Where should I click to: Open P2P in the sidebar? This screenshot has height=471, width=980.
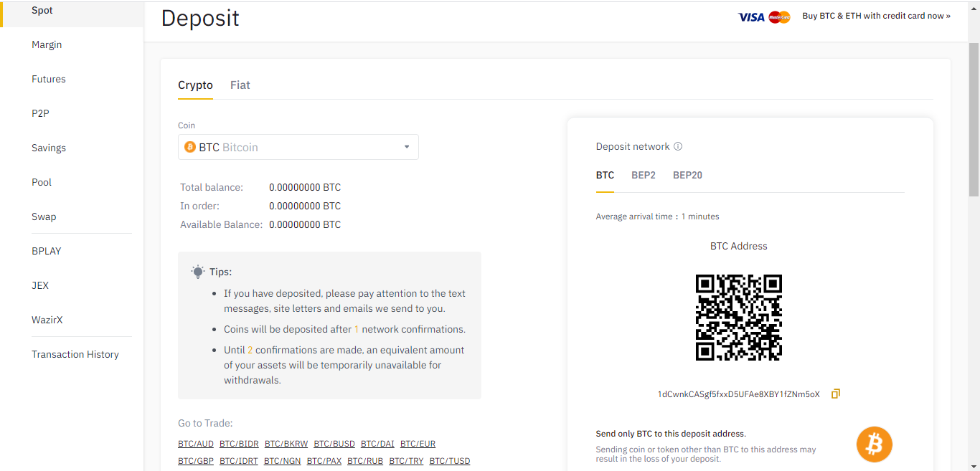click(x=40, y=113)
